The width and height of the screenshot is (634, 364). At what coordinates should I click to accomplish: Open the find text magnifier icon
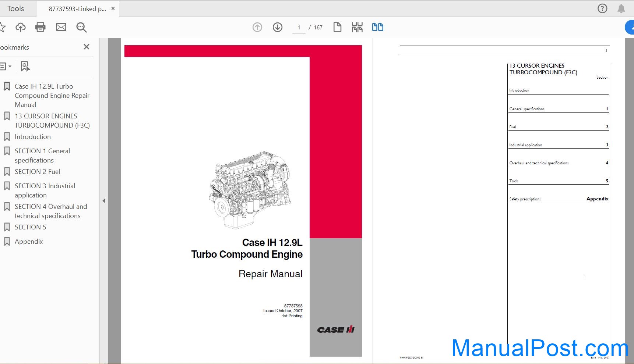click(81, 27)
